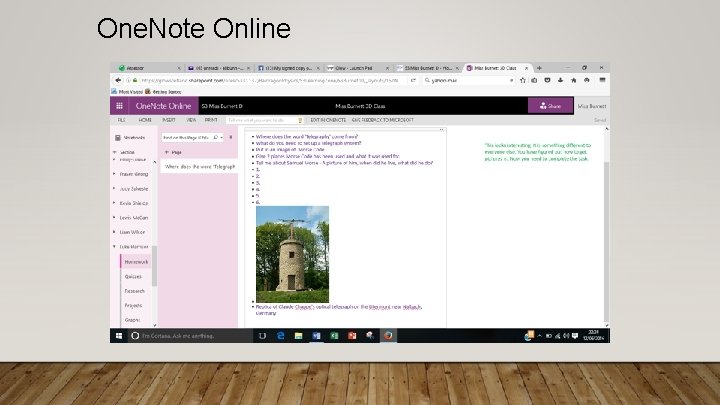
Task: Expand the Liam Wilson section
Action: (114, 232)
